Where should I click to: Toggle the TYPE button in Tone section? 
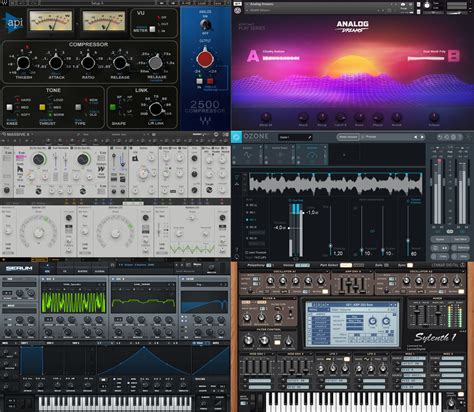(78, 107)
